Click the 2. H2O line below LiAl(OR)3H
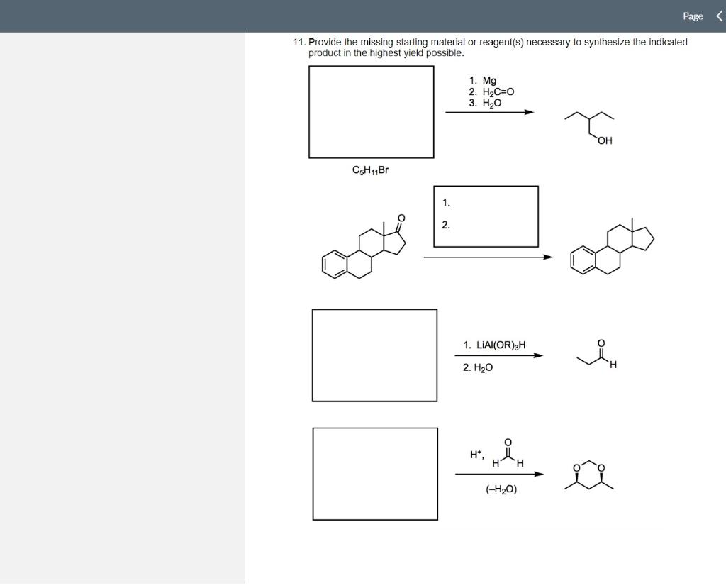Screen dimensions: 726x588 pyautogui.click(x=476, y=367)
